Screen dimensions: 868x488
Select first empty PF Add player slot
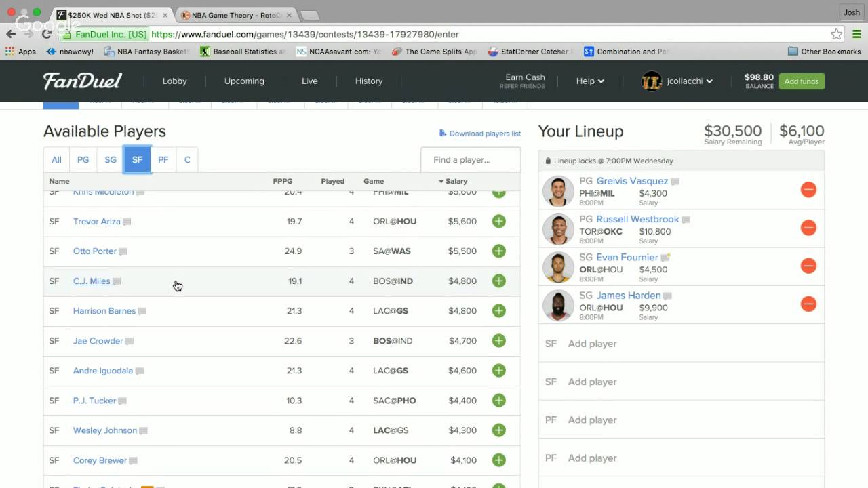pyautogui.click(x=682, y=420)
